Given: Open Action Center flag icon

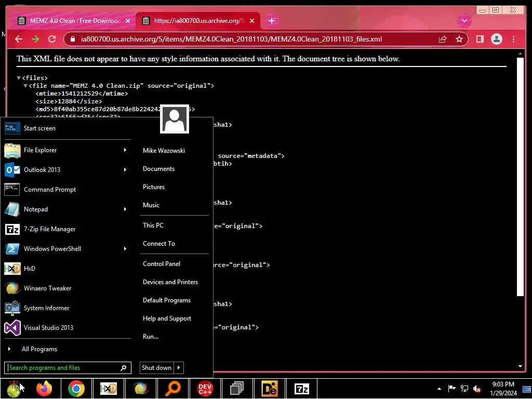Looking at the screenshot, I should point(451,389).
